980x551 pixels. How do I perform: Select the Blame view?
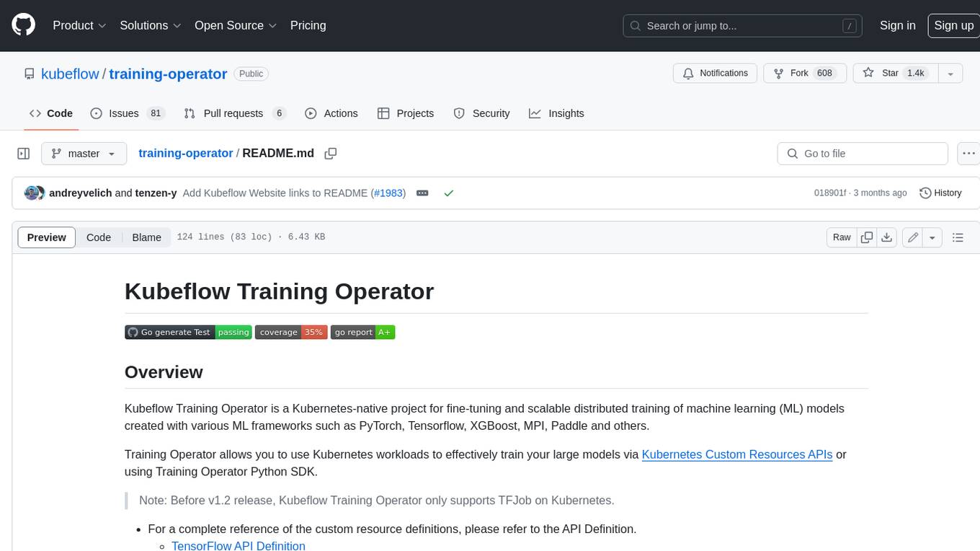click(146, 237)
